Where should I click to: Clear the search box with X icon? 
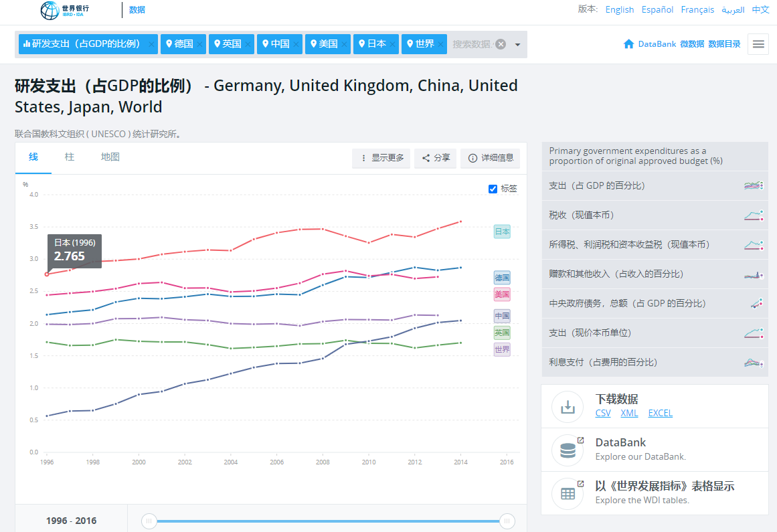tap(501, 44)
